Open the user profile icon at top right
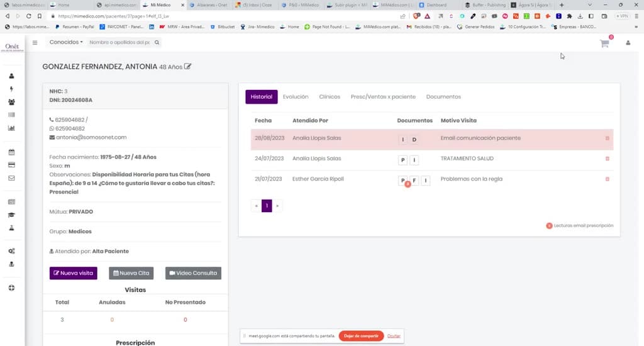 tap(628, 43)
